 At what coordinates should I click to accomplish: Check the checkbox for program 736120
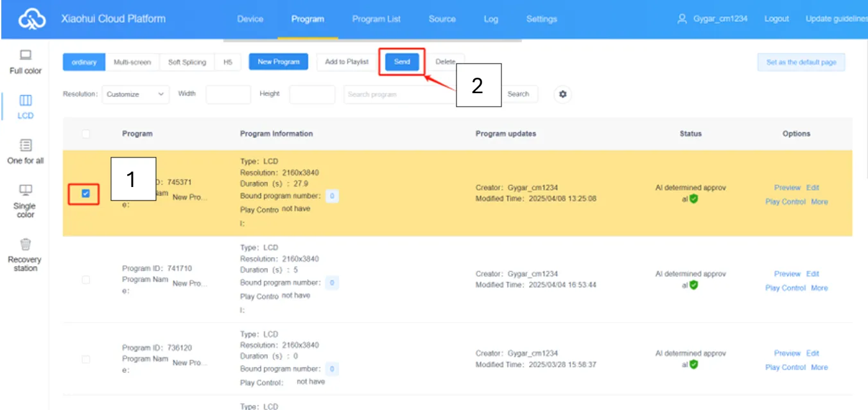(x=86, y=359)
